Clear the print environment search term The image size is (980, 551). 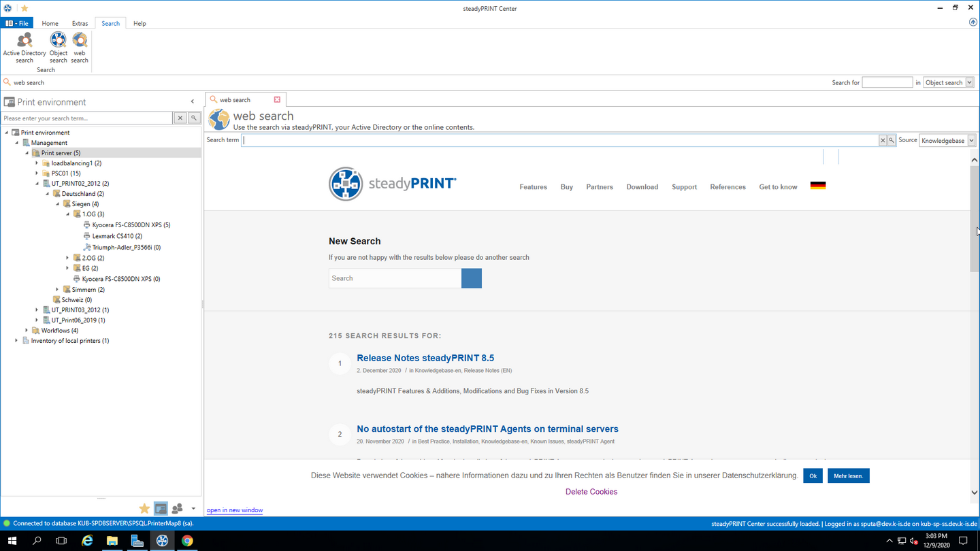coord(180,118)
